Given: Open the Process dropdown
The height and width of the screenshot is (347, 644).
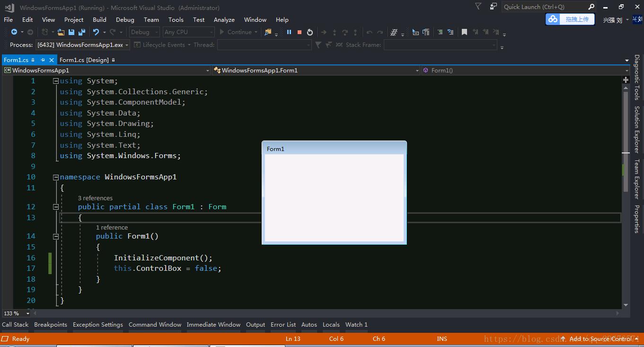Looking at the screenshot, I should tap(127, 45).
